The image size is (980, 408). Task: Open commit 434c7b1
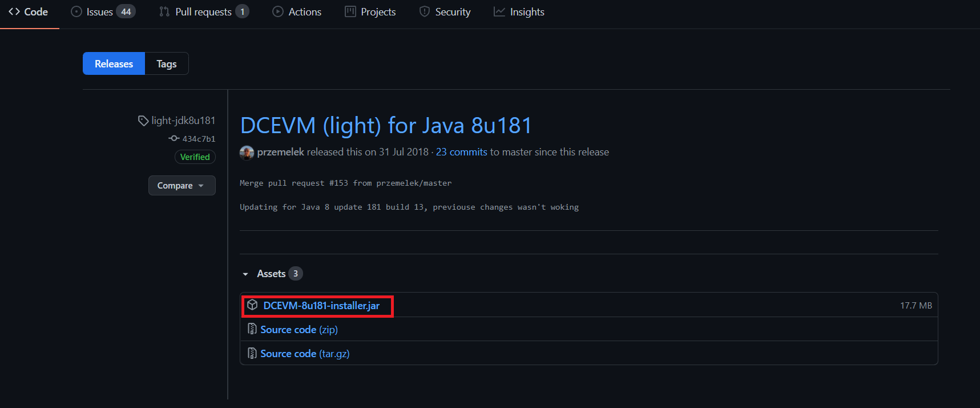199,139
